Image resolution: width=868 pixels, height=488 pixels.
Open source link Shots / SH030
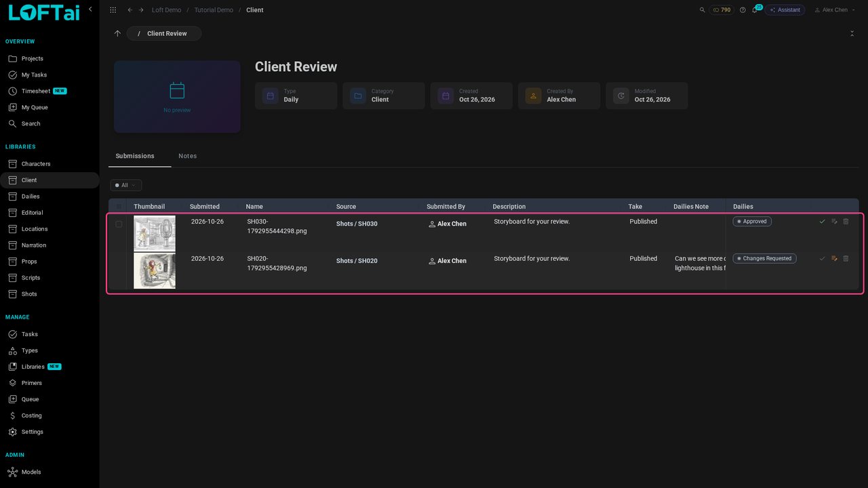tap(357, 224)
